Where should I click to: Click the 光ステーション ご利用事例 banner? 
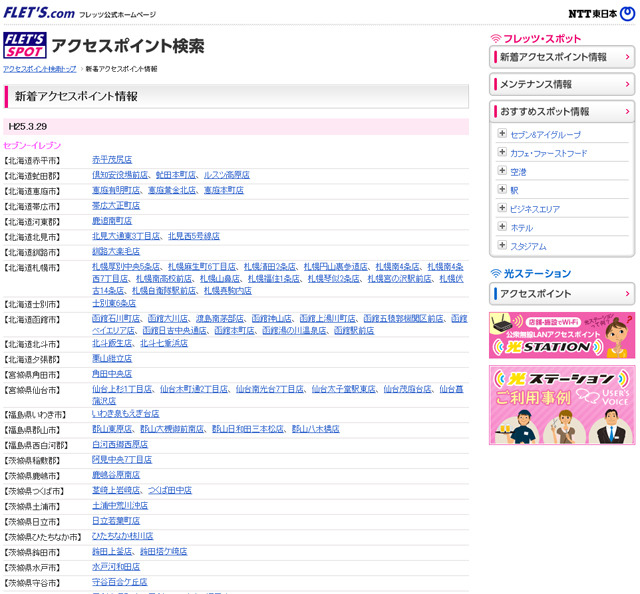pyautogui.click(x=562, y=405)
